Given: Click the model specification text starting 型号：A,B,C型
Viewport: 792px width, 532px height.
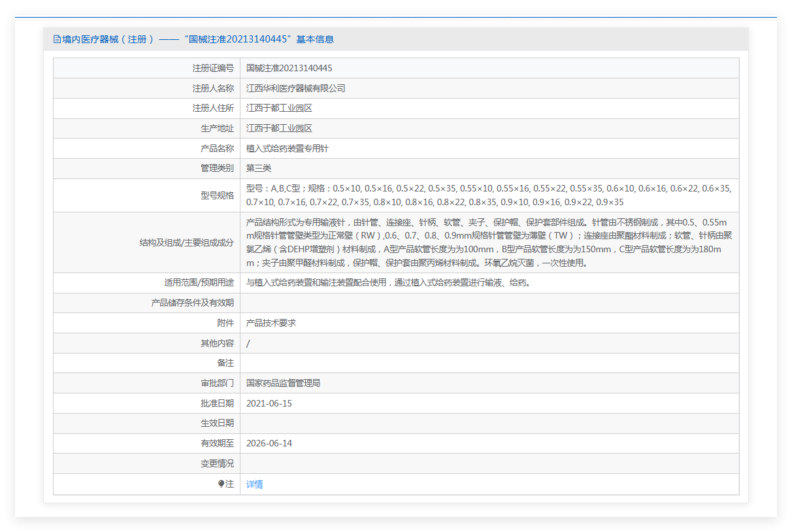Looking at the screenshot, I should tap(489, 195).
